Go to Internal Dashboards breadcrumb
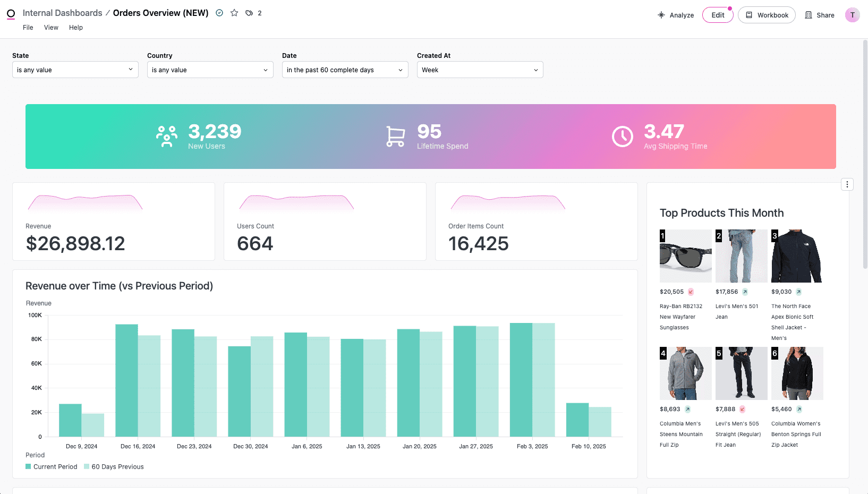Image resolution: width=868 pixels, height=494 pixels. (x=62, y=13)
